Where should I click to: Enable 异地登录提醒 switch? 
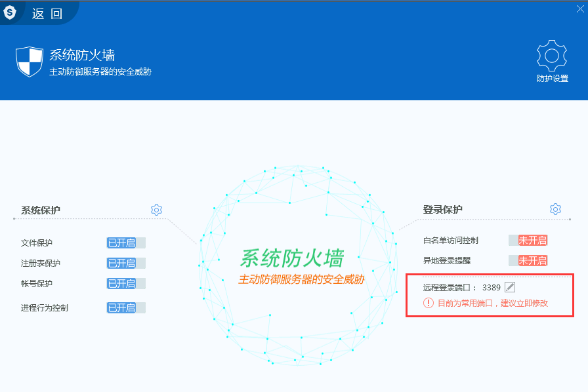(x=528, y=261)
